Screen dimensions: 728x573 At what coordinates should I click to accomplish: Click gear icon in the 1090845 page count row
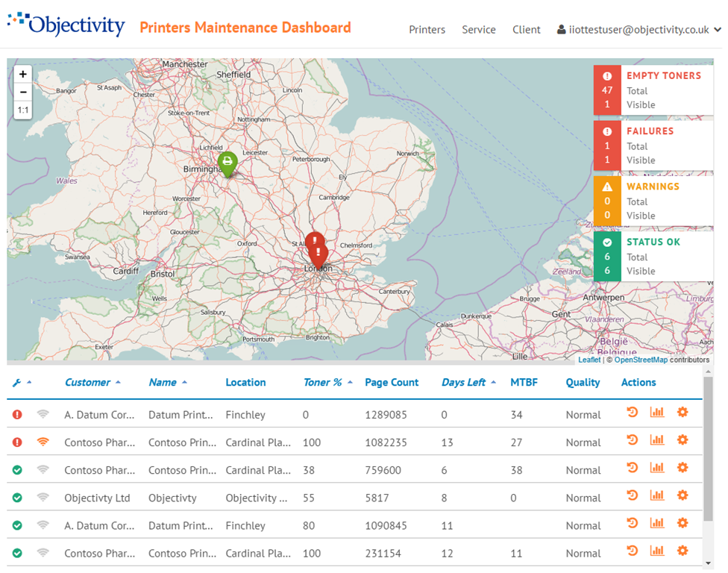coord(682,523)
